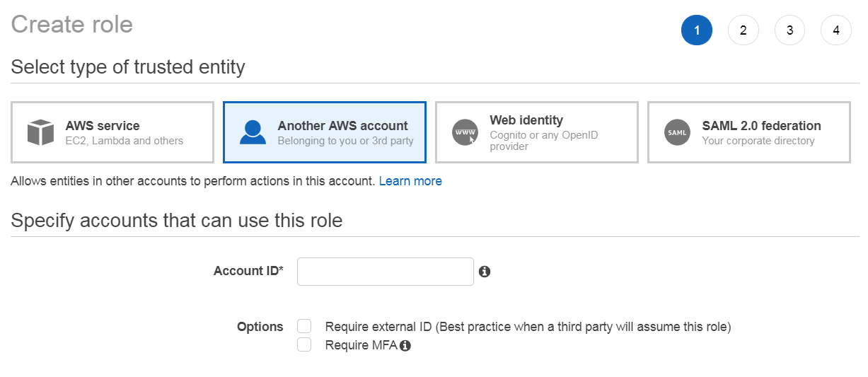Image resolution: width=868 pixels, height=377 pixels.
Task: Jump to step 4 circle
Action: point(836,30)
